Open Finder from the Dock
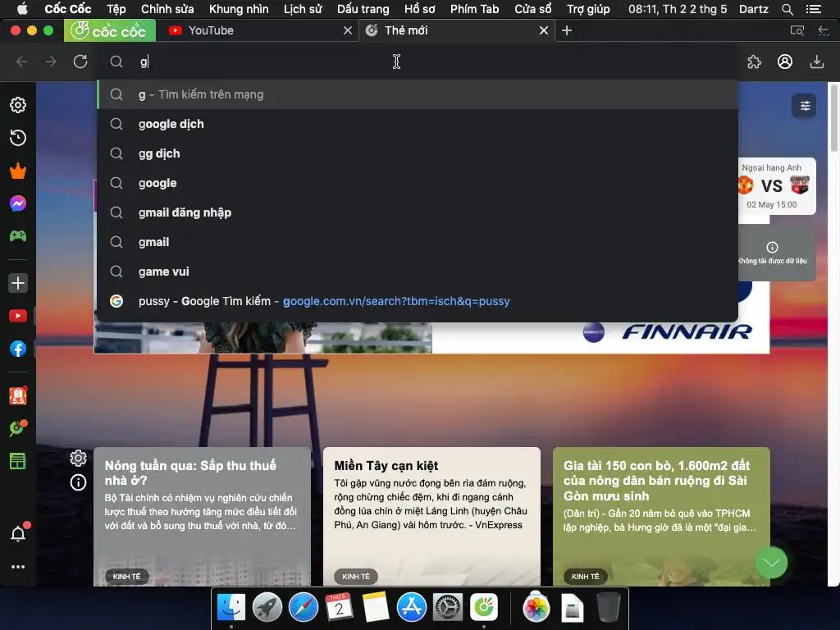This screenshot has width=840, height=630. tap(231, 608)
